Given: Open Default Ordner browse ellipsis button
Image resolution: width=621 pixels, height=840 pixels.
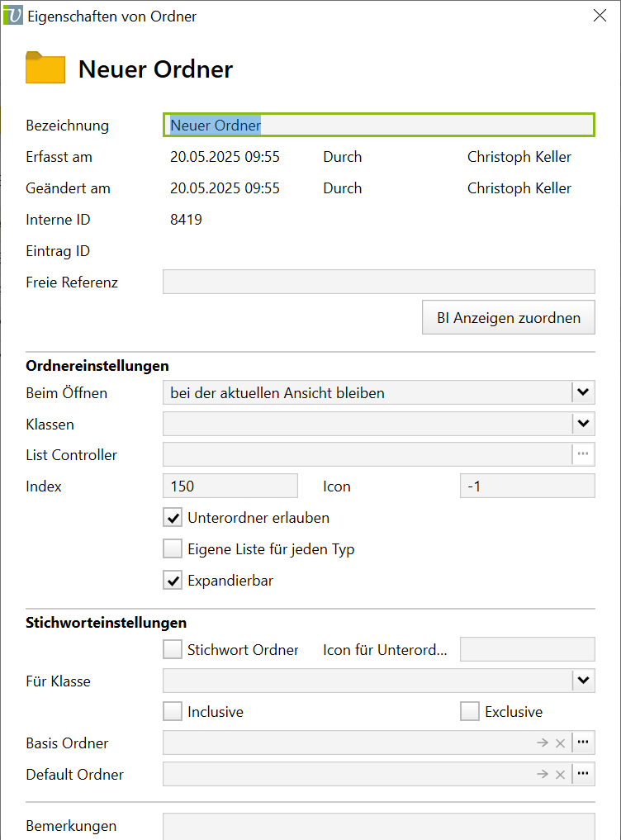Looking at the screenshot, I should (583, 774).
